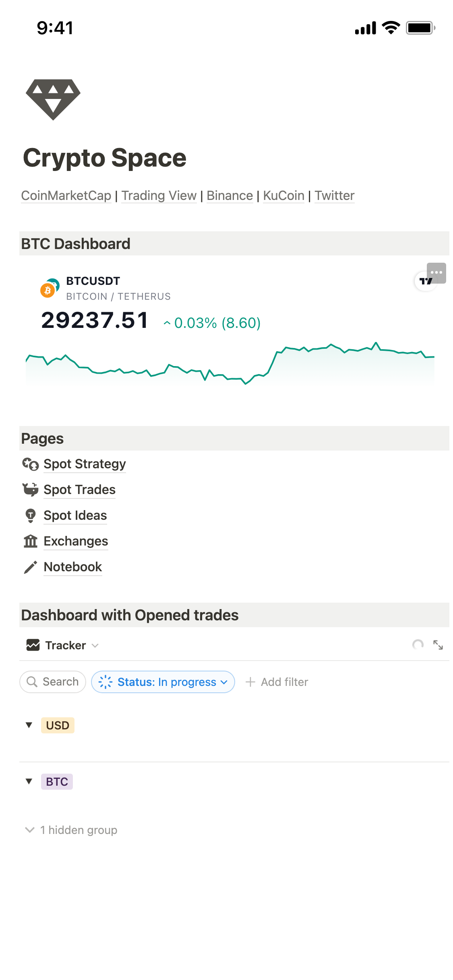Tap the Crypto Space diamond page icon

(x=53, y=99)
